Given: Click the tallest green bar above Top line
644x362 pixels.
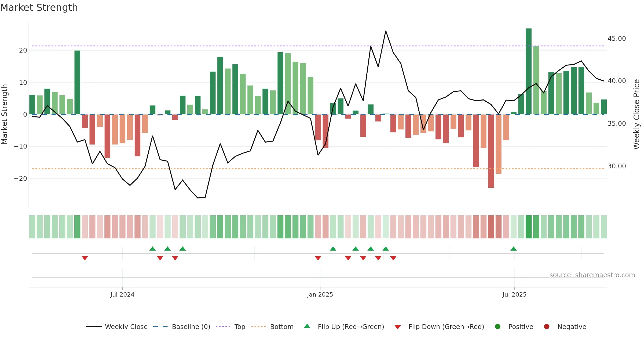Looking at the screenshot, I should [x=529, y=71].
